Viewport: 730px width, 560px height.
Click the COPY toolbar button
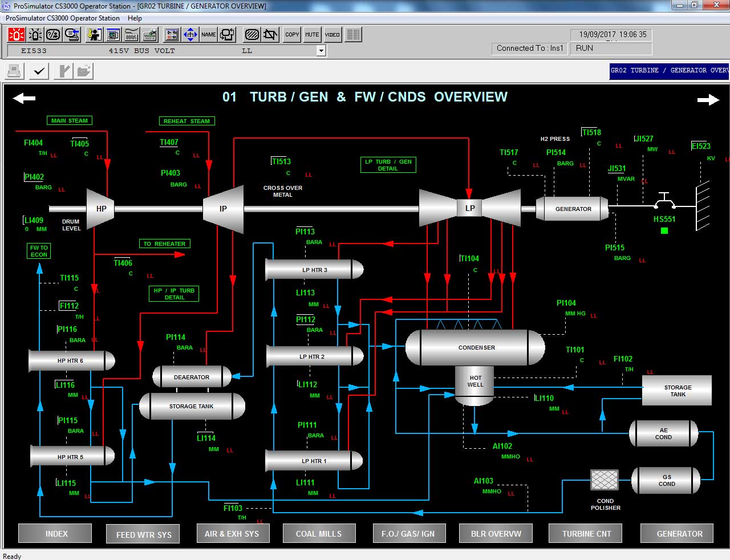coord(292,35)
